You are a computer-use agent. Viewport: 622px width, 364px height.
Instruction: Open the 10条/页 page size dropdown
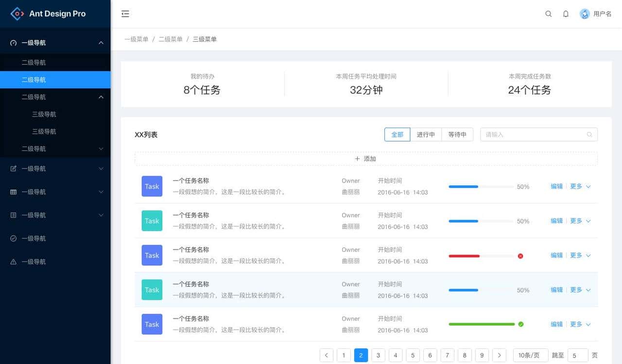(530, 355)
